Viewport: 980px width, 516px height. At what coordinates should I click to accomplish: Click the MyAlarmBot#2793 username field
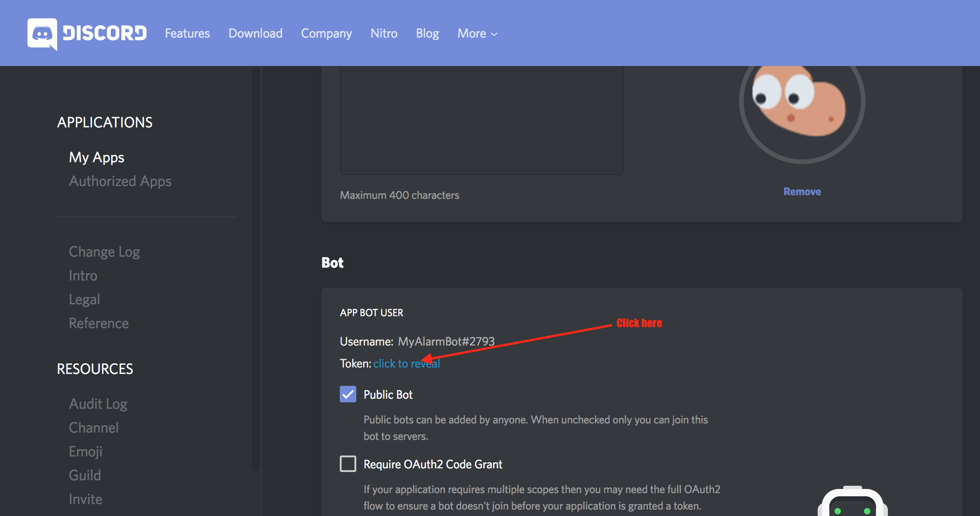point(446,341)
